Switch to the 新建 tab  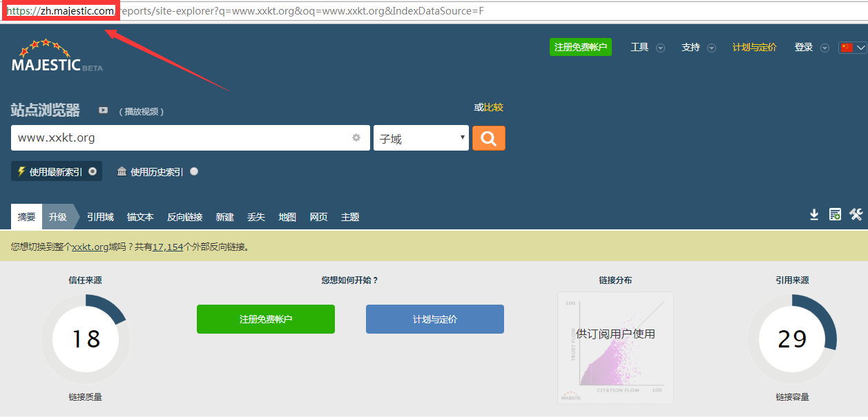pos(224,217)
